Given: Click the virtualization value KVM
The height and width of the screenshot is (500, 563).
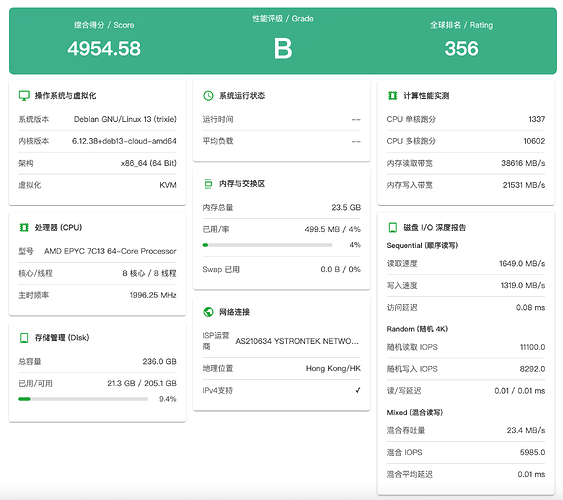Looking at the screenshot, I should coord(168,185).
